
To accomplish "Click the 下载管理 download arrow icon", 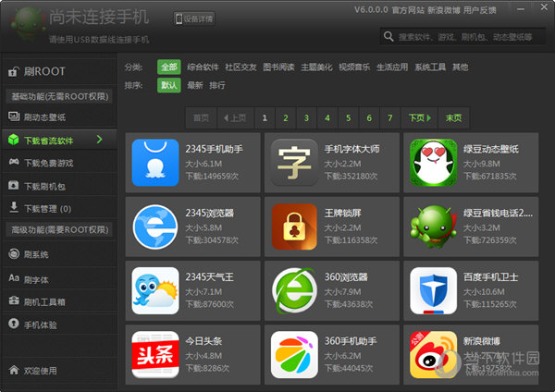I will tap(14, 208).
